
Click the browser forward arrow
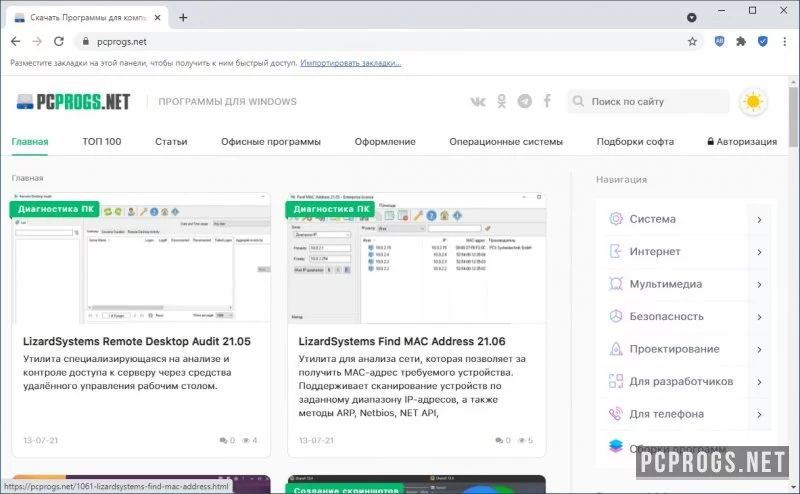(x=37, y=41)
